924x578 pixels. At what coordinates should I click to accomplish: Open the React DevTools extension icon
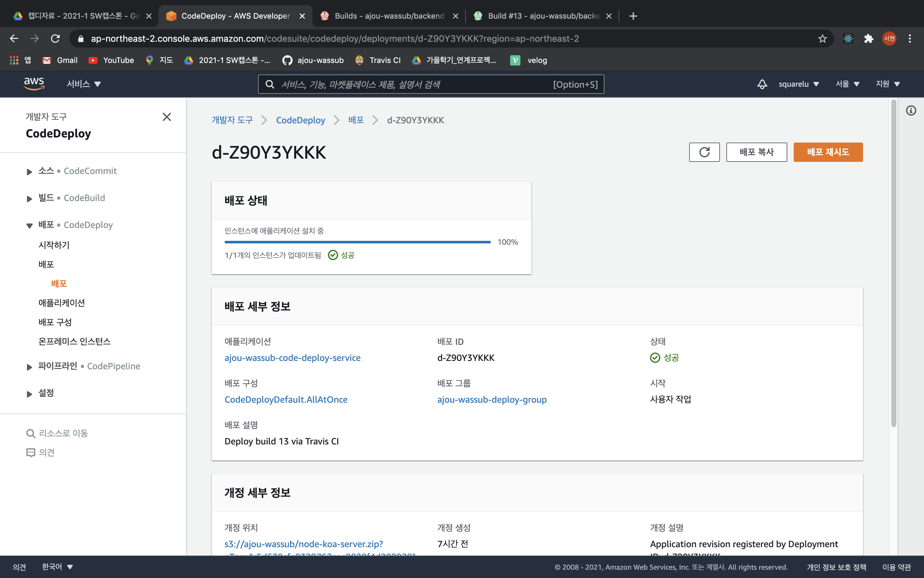point(848,39)
